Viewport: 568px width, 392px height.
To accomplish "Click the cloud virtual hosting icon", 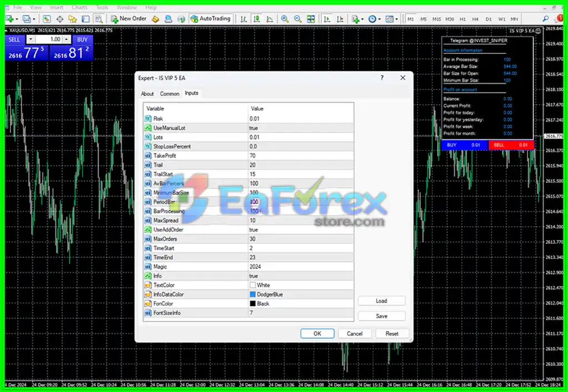I will click(x=169, y=19).
